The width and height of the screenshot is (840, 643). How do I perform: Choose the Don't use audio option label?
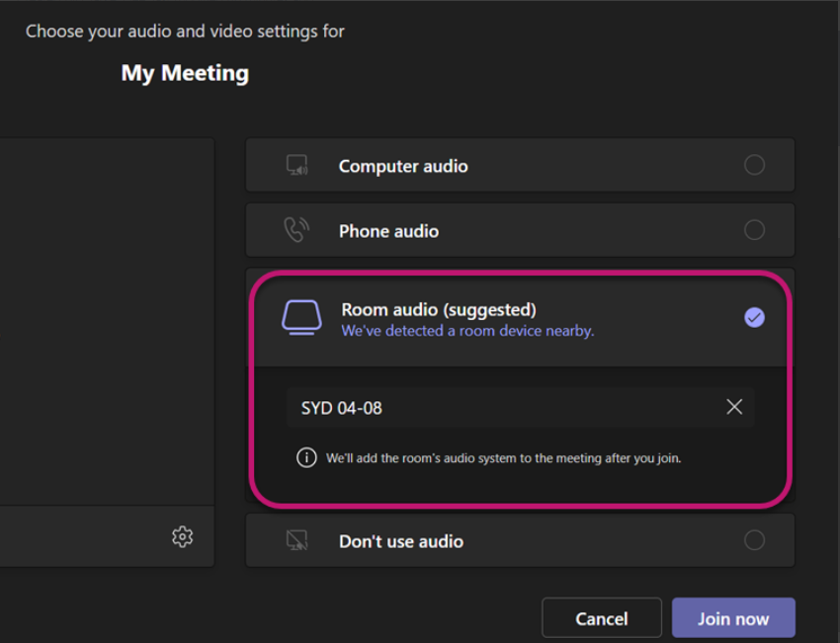(x=401, y=541)
